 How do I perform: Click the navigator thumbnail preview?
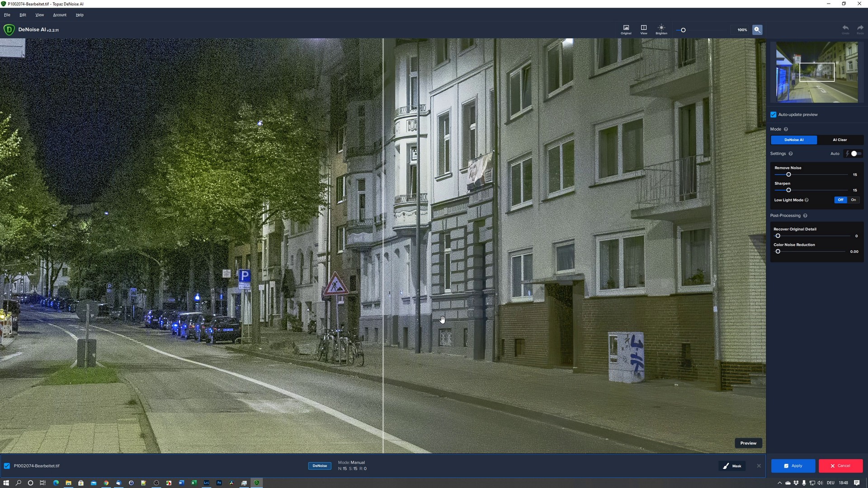click(x=817, y=72)
